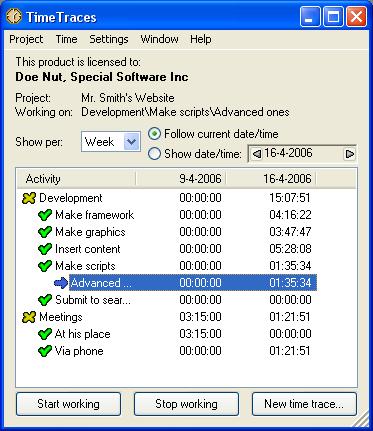Select the highlighted Advanced ... activity

click(x=193, y=283)
